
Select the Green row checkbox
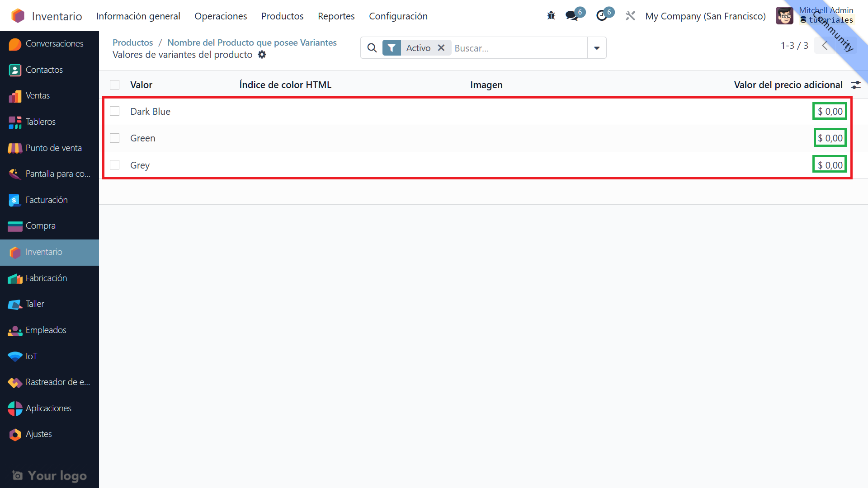115,138
